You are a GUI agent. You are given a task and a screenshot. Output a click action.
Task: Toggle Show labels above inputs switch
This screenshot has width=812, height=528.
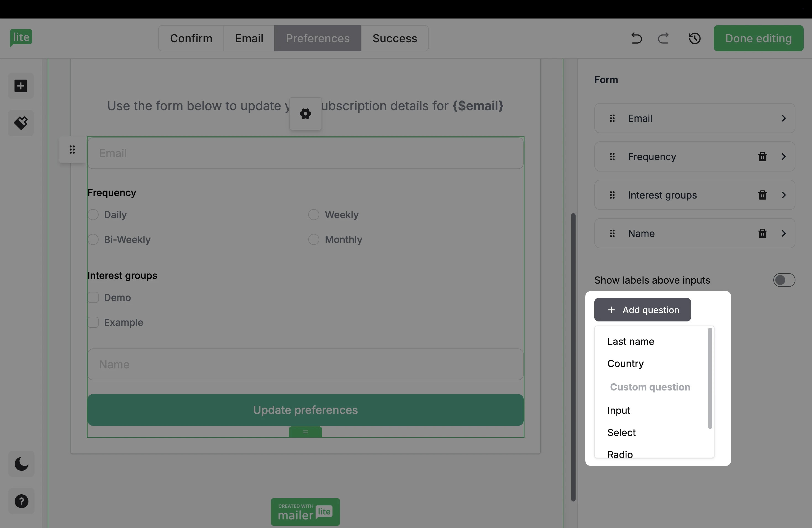pyautogui.click(x=784, y=280)
